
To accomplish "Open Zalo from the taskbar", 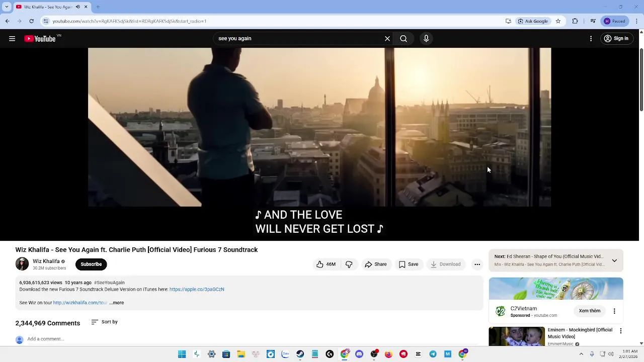I will 285,354.
